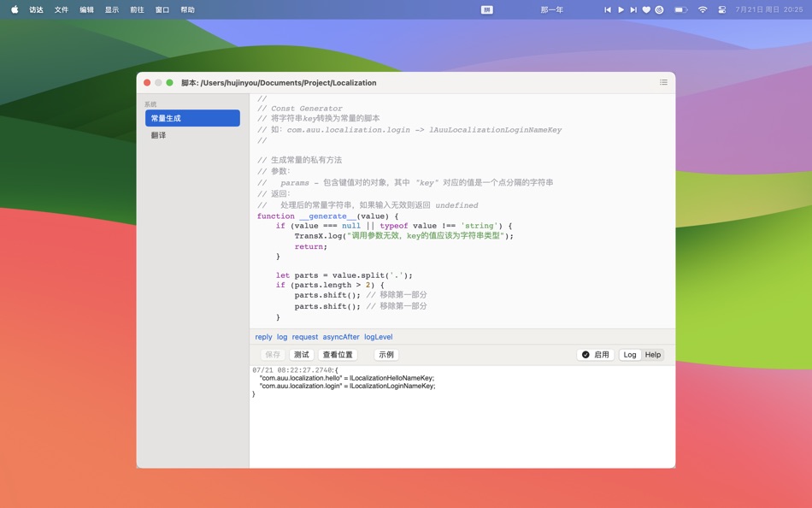Toggle the Log view button
This screenshot has width=812, height=508.
pos(630,354)
